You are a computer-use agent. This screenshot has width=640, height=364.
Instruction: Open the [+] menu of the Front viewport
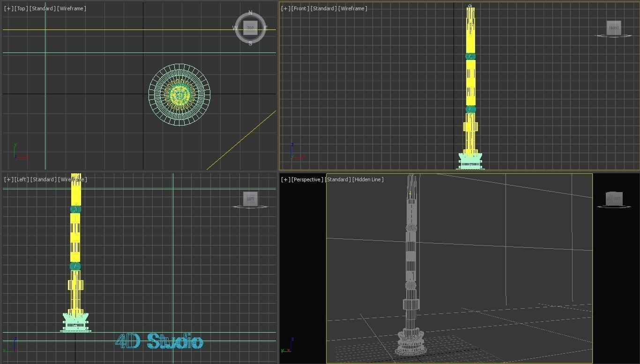(x=286, y=8)
